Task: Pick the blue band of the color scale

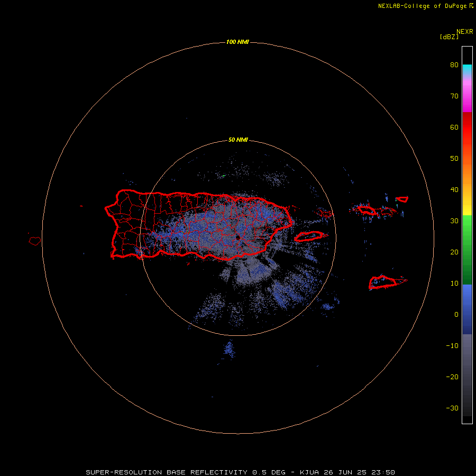Action: (467, 309)
